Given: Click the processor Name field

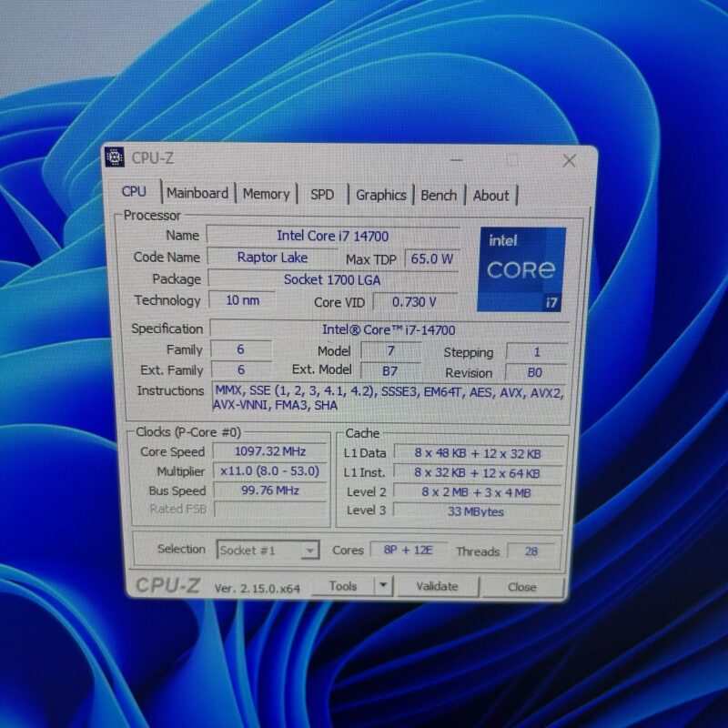Looking at the screenshot, I should pyautogui.click(x=332, y=236).
